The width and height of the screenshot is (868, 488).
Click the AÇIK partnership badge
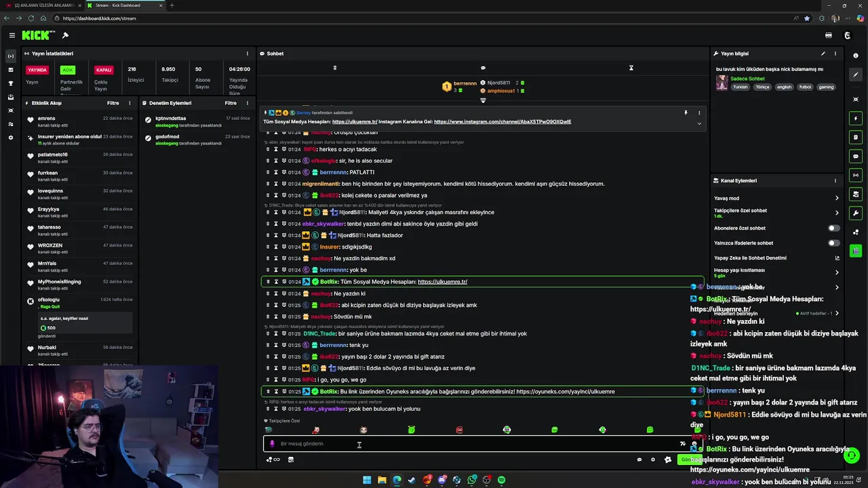point(67,70)
